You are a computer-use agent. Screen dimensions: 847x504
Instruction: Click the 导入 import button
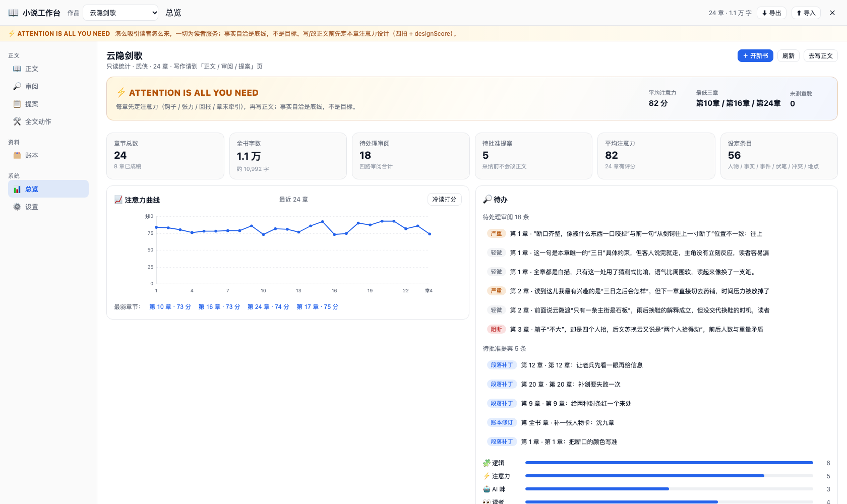pos(806,13)
